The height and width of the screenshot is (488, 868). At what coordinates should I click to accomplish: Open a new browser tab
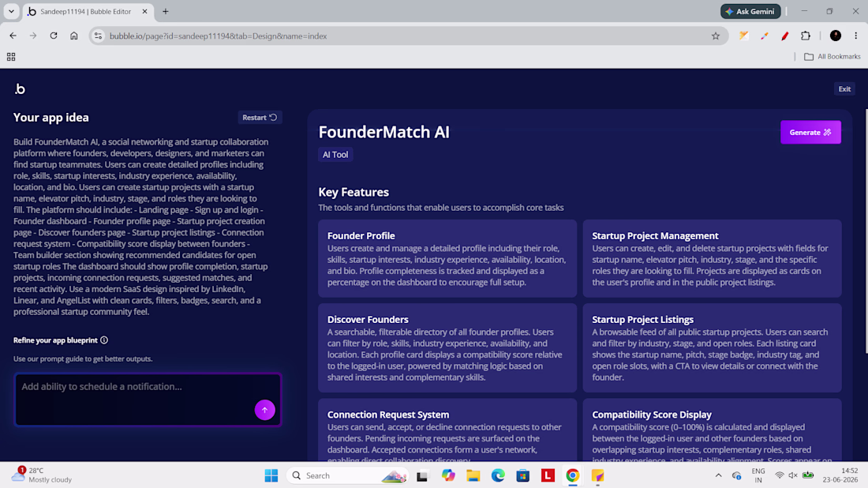coord(166,11)
